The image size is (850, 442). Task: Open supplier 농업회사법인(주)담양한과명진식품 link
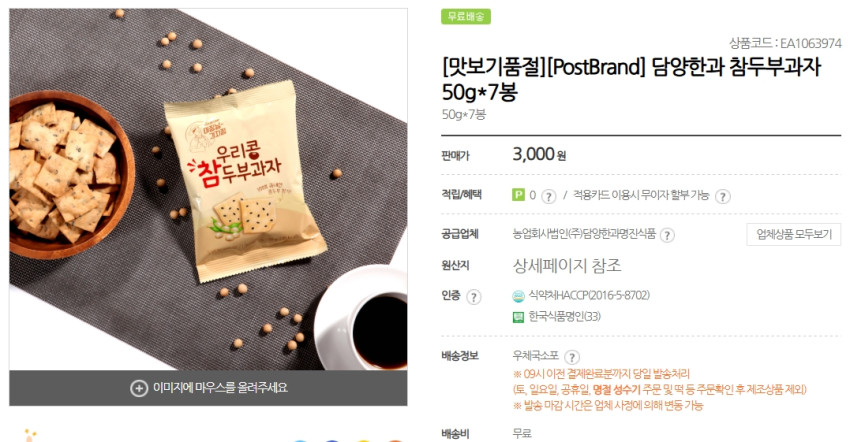click(584, 234)
